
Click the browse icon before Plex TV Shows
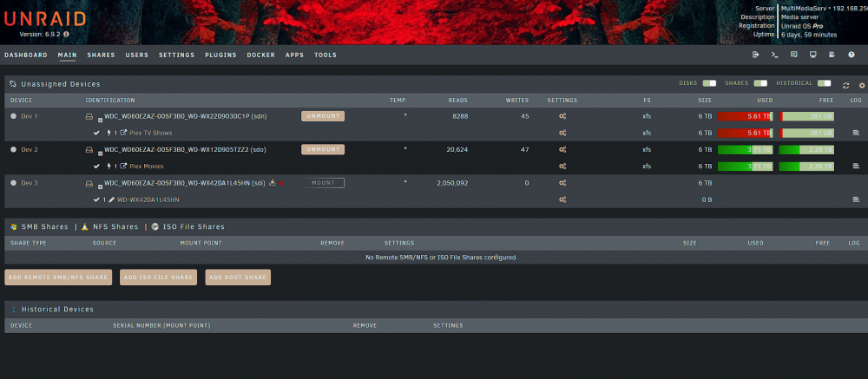[x=123, y=133]
